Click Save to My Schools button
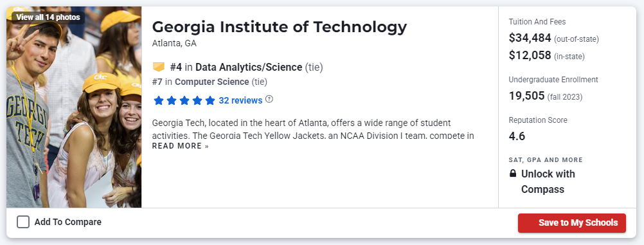The width and height of the screenshot is (644, 245). (x=572, y=222)
